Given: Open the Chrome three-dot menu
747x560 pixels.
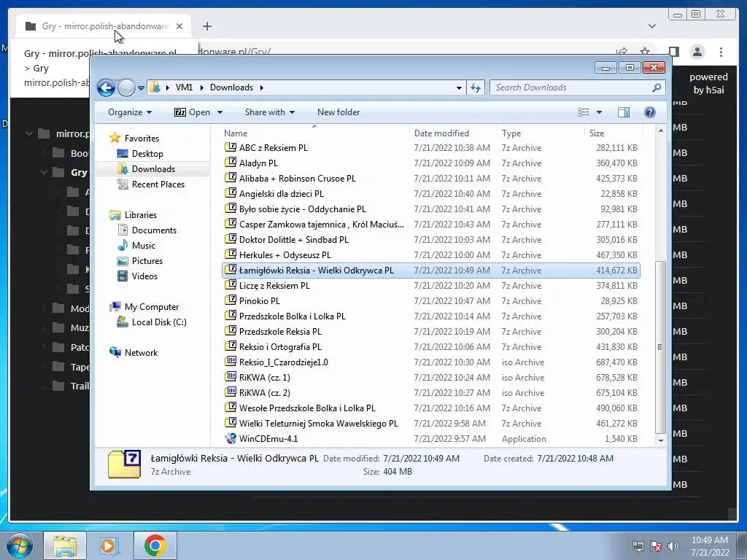Looking at the screenshot, I should [721, 52].
